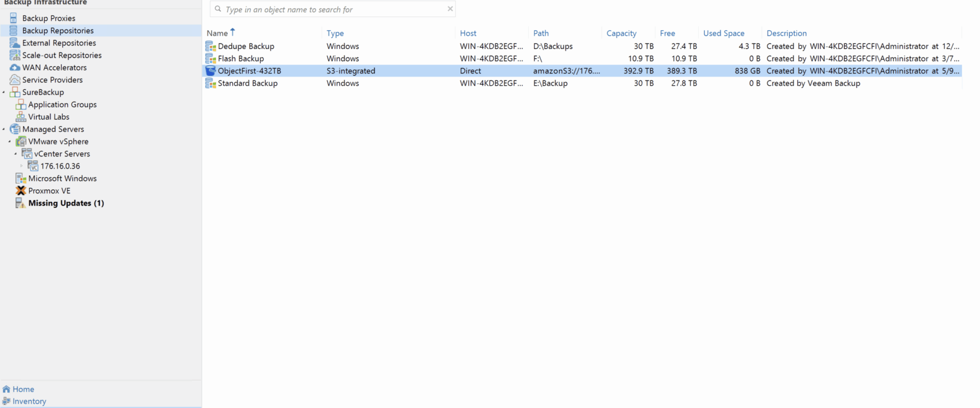Image resolution: width=980 pixels, height=408 pixels.
Task: Click the Proxmox VE orange X icon
Action: tap(21, 191)
